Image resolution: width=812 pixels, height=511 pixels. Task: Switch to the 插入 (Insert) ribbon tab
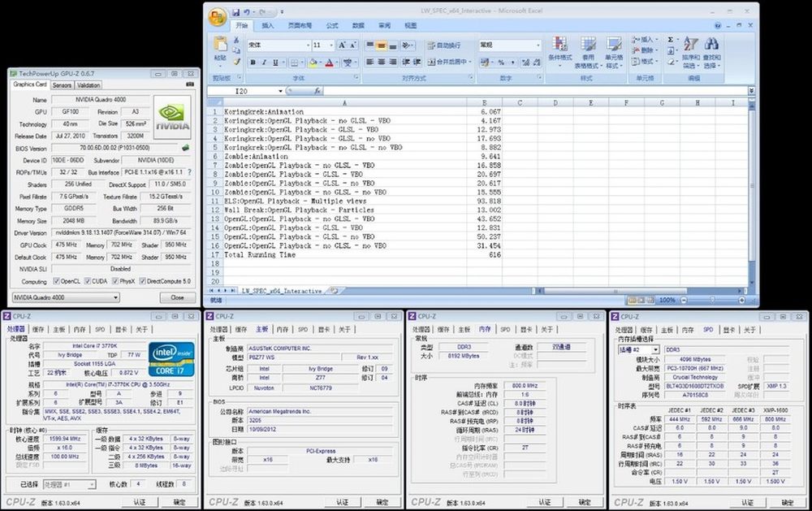[x=268, y=25]
